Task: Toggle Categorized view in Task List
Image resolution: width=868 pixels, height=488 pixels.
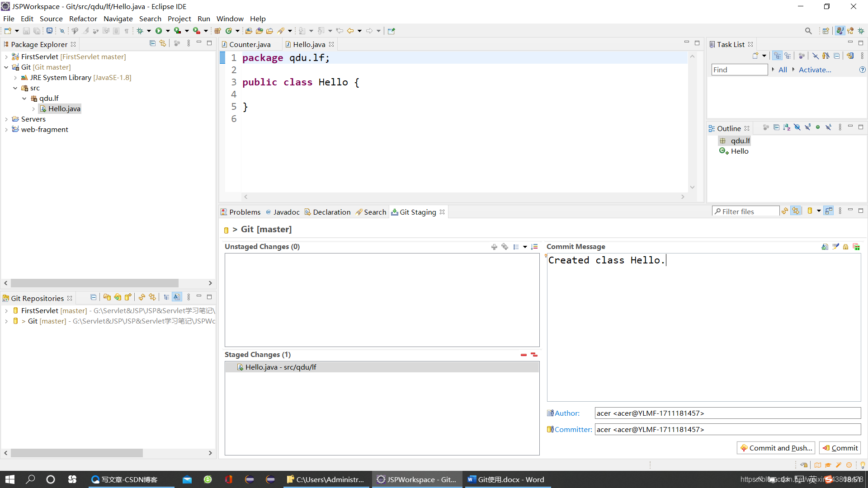Action: [777, 56]
